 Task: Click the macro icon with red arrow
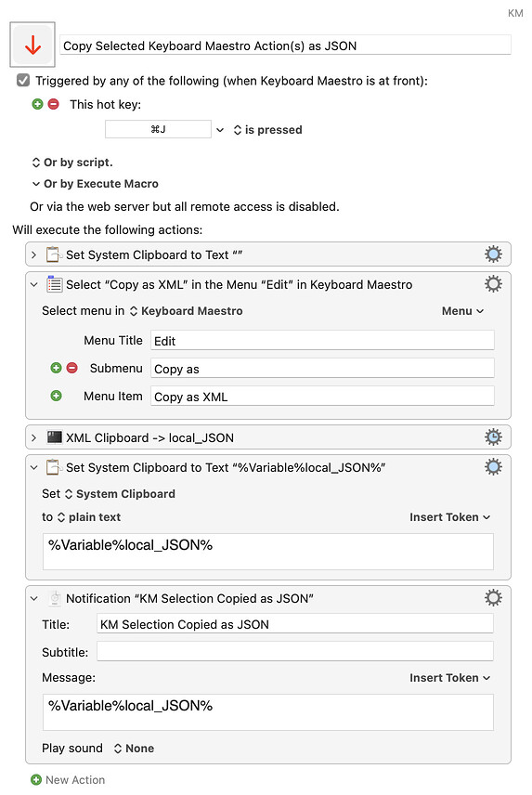click(x=32, y=46)
